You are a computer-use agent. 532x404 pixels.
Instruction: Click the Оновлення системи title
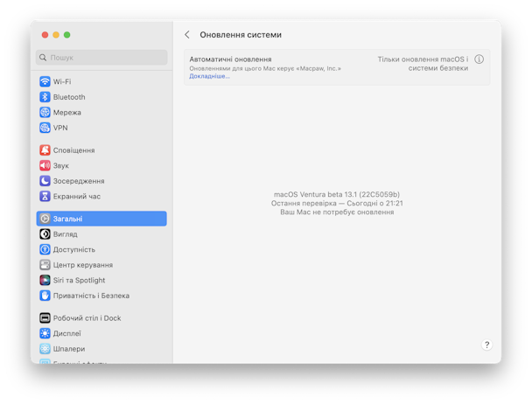coord(241,35)
